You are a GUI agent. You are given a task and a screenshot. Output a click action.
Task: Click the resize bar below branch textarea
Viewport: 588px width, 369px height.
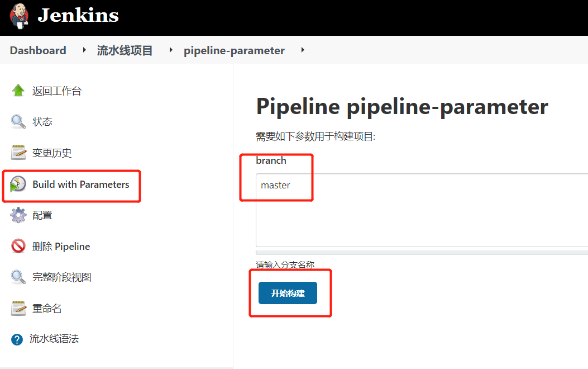tap(422, 252)
